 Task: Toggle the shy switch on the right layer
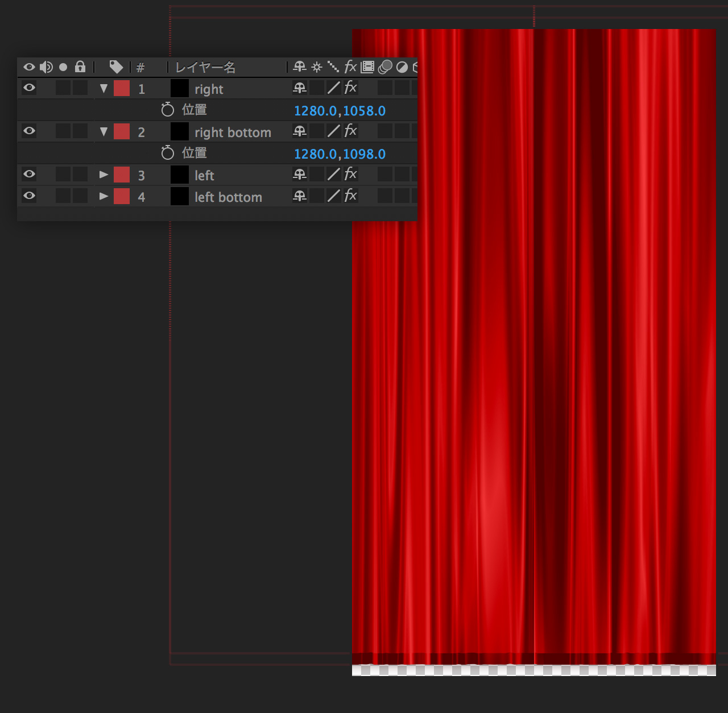pos(300,88)
